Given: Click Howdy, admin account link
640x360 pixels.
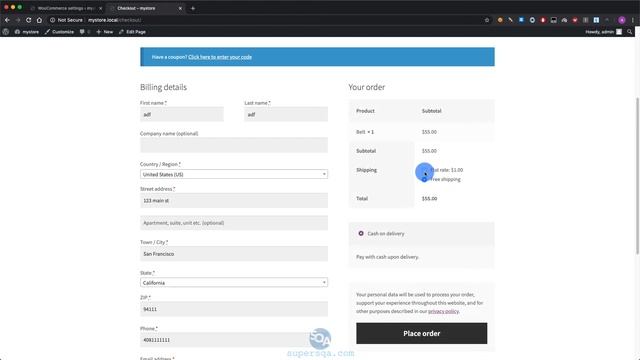Looking at the screenshot, I should click(600, 32).
